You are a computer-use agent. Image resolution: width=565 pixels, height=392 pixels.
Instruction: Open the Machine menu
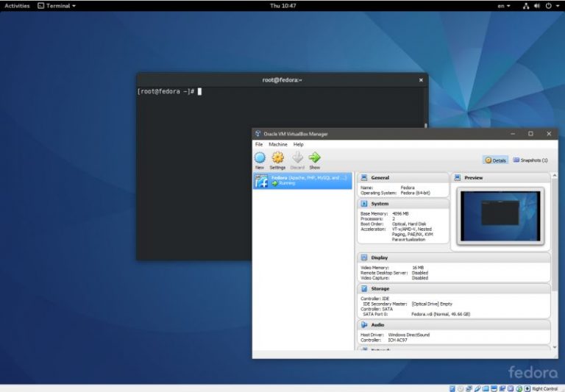pyautogui.click(x=278, y=144)
